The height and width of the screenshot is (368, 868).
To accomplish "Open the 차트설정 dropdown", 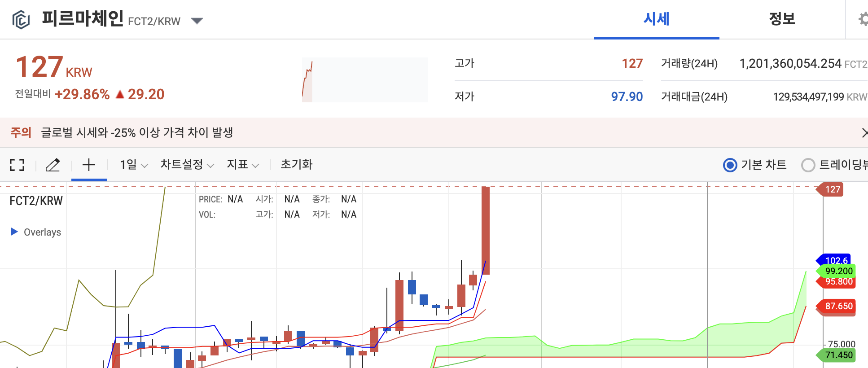I will 187,165.
